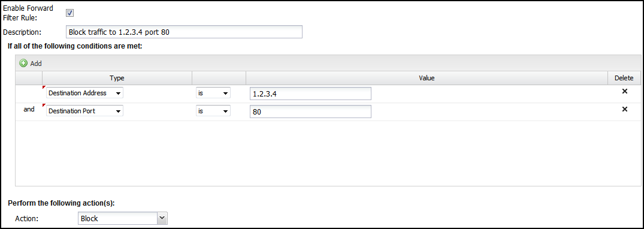This screenshot has width=644, height=229.
Task: Open the Destination Address type dropdown
Action: [x=85, y=94]
